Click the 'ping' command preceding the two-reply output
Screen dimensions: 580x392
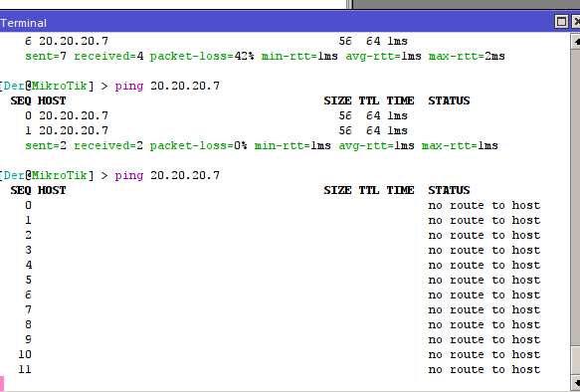[x=129, y=86]
